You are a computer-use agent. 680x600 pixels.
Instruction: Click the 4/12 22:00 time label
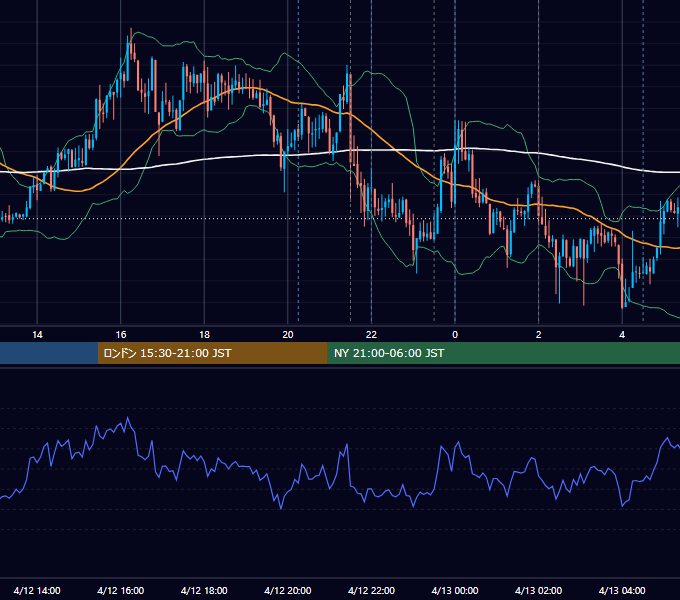[x=371, y=590]
